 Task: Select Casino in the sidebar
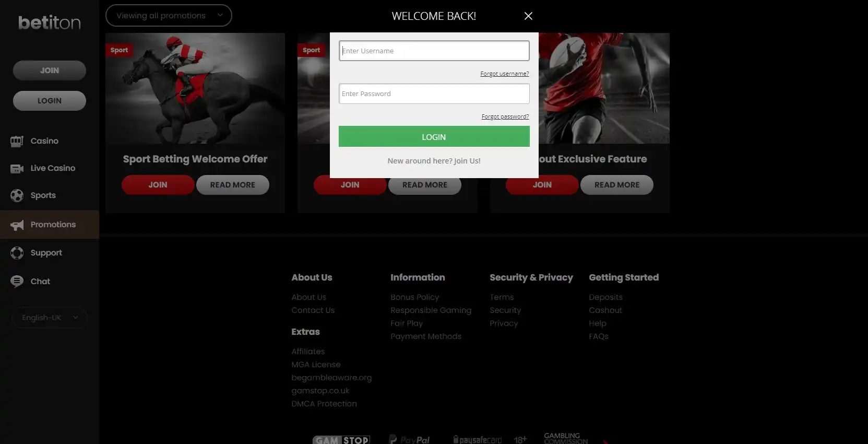tap(44, 141)
